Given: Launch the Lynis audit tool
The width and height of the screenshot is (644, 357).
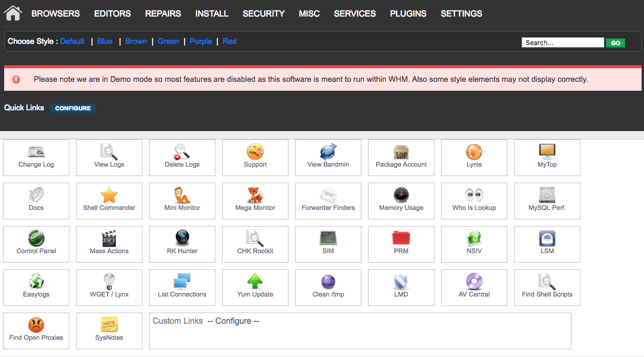Looking at the screenshot, I should (x=474, y=157).
